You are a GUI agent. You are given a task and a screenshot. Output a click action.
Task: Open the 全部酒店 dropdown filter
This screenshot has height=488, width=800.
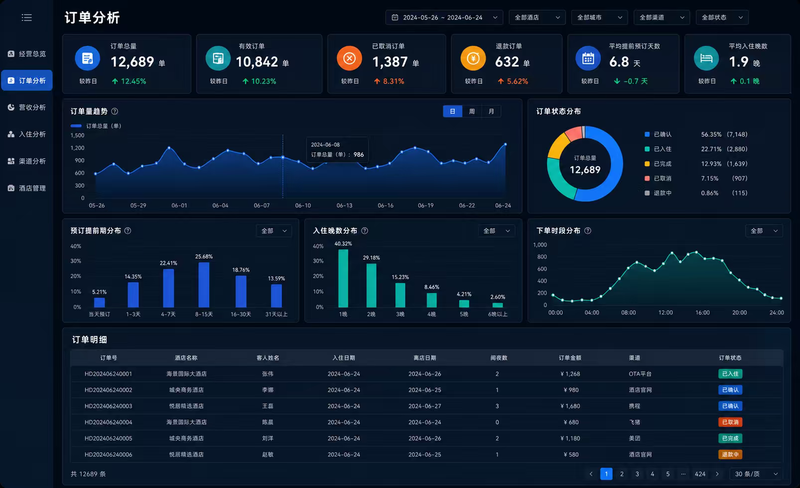(537, 17)
